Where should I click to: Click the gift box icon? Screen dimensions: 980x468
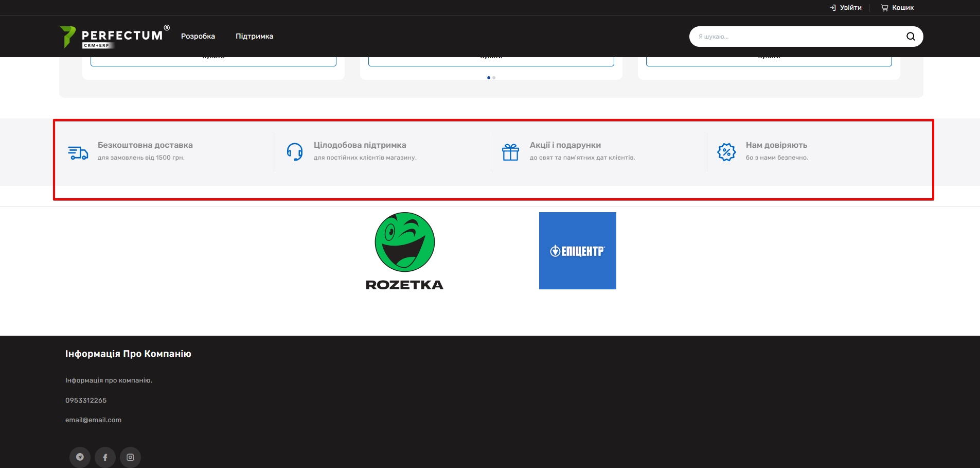coord(511,152)
